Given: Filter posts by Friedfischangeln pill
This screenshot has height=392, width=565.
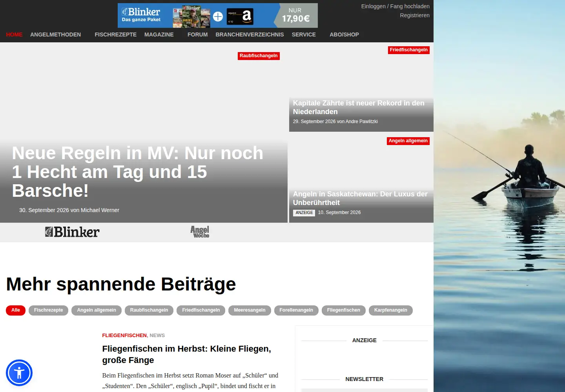Looking at the screenshot, I should coord(201,310).
